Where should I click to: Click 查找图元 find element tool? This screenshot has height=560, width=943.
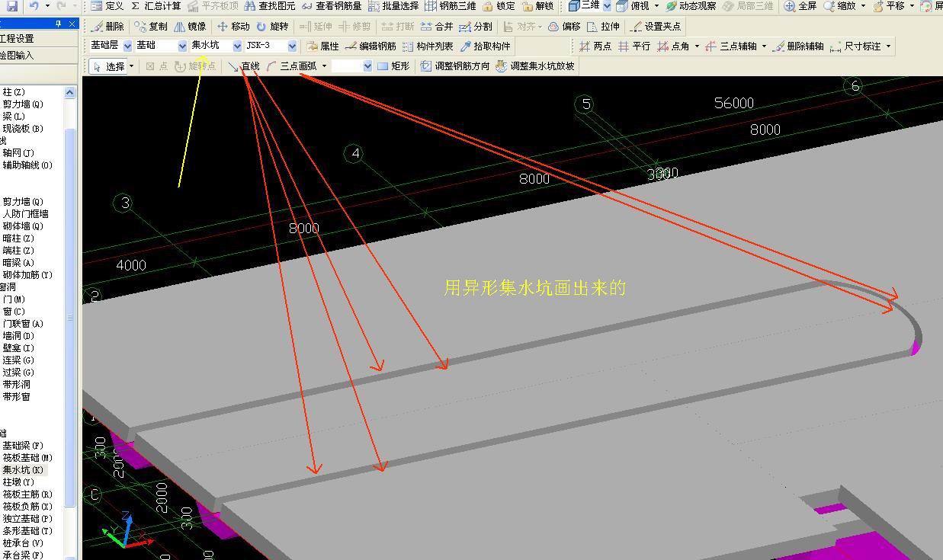tap(269, 5)
